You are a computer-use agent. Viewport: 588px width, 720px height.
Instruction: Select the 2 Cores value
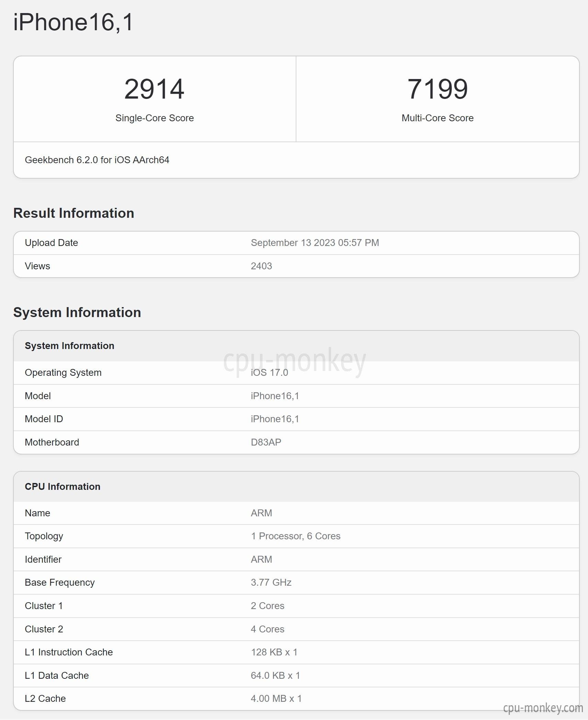[268, 606]
